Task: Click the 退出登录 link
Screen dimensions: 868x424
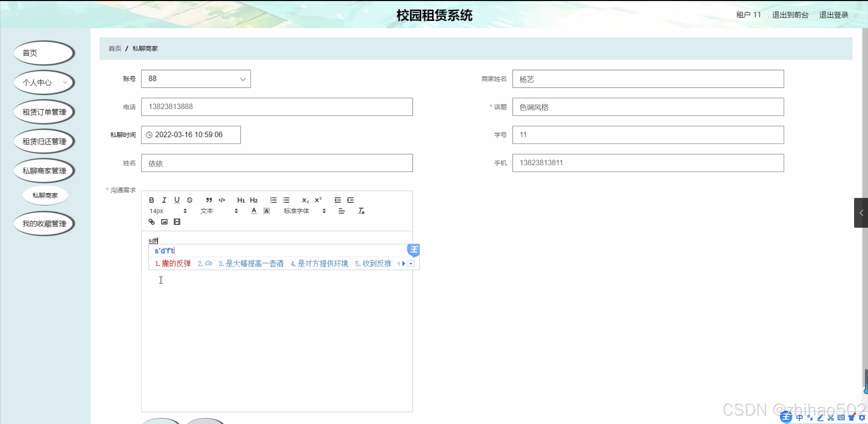Action: tap(833, 15)
